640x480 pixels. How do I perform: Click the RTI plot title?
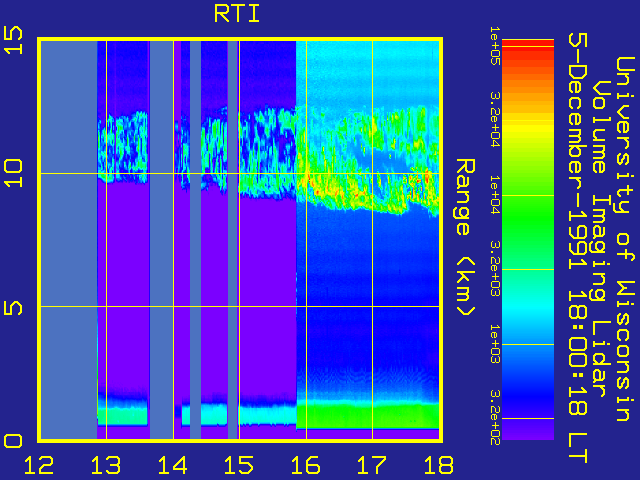237,14
